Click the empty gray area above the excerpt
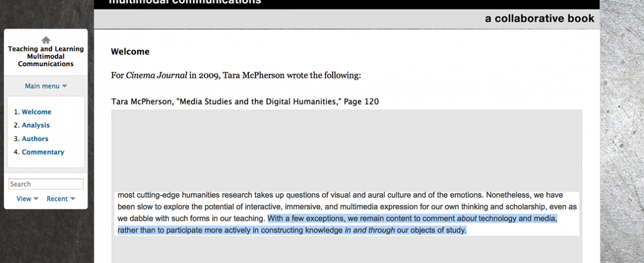Screen dimensions: 644x263 (346, 150)
